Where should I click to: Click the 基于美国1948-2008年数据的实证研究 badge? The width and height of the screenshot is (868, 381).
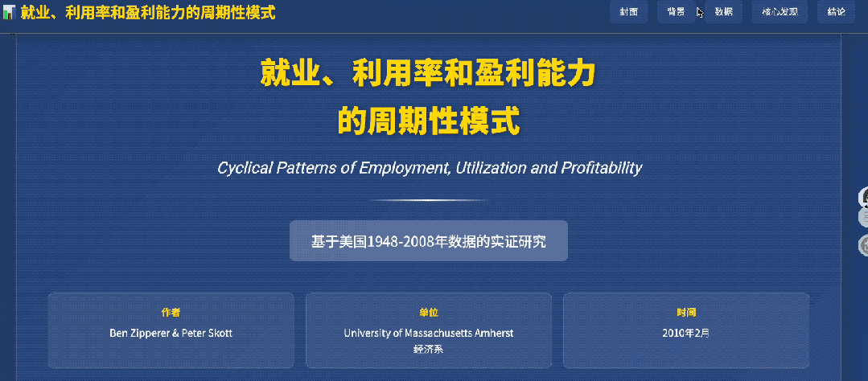[x=429, y=241]
